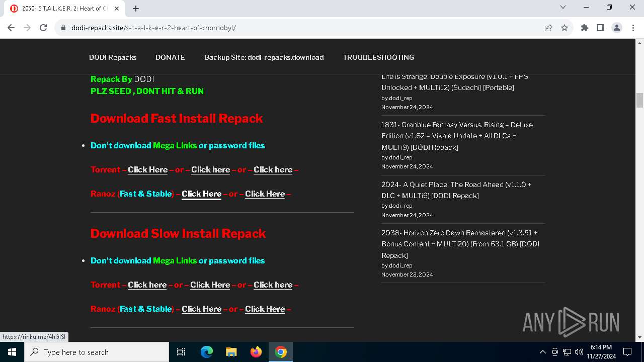Viewport: 644px width, 362px height.
Task: Expand the tab search dropdown arrow
Action: 563,7
